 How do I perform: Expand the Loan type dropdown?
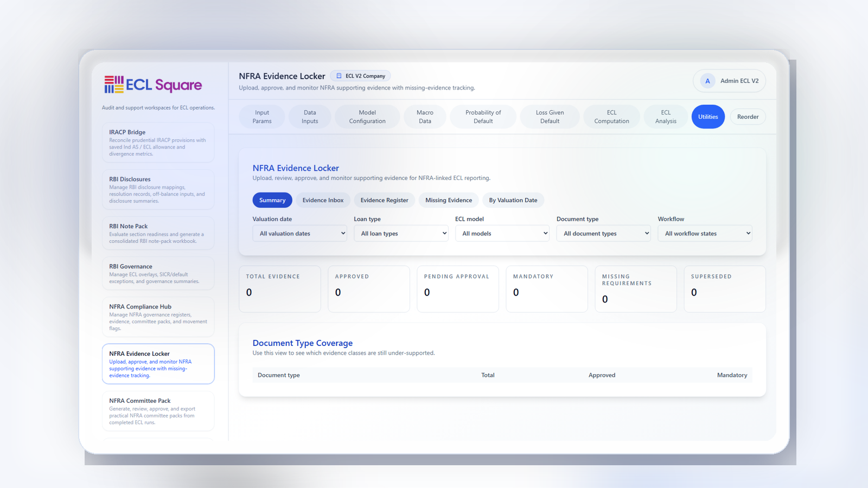401,234
